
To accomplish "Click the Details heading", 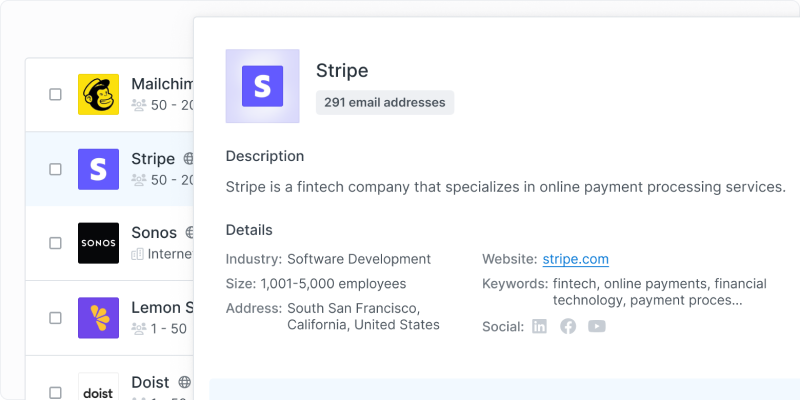I will pos(249,230).
